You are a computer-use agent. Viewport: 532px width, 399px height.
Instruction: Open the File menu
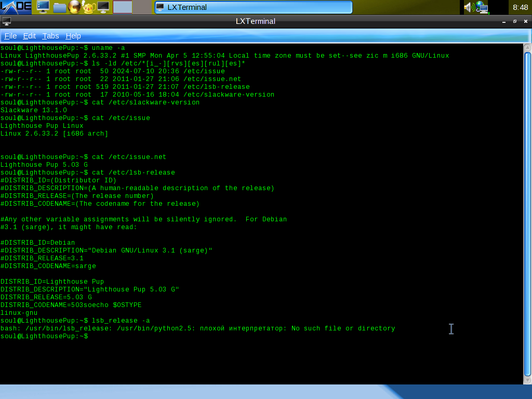pyautogui.click(x=10, y=36)
